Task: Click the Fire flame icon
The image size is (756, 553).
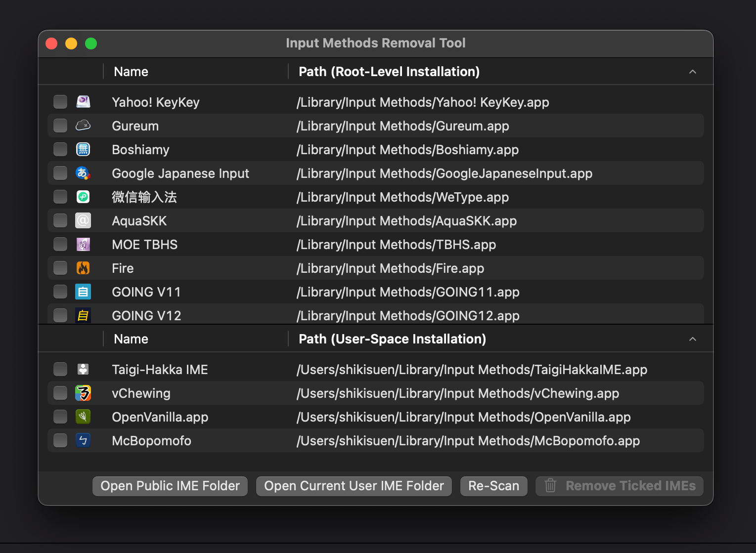Action: point(83,268)
